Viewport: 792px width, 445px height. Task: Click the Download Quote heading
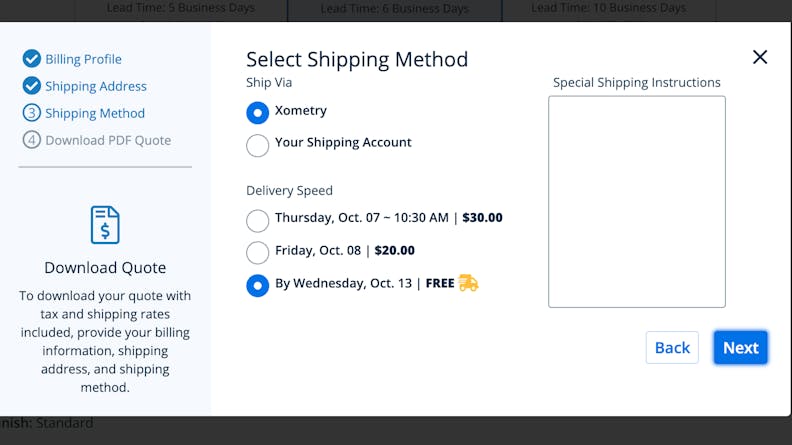(x=105, y=268)
